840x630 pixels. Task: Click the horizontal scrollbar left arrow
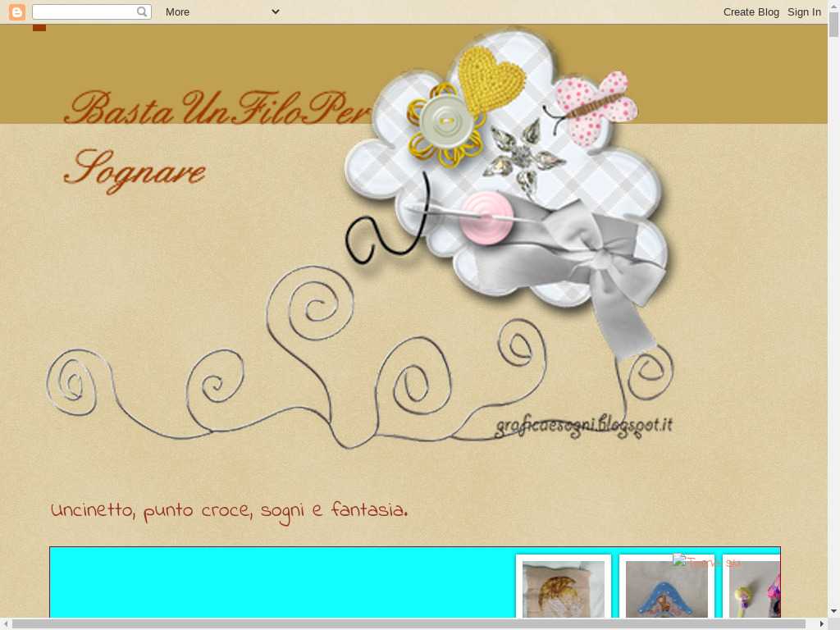pos(6,623)
